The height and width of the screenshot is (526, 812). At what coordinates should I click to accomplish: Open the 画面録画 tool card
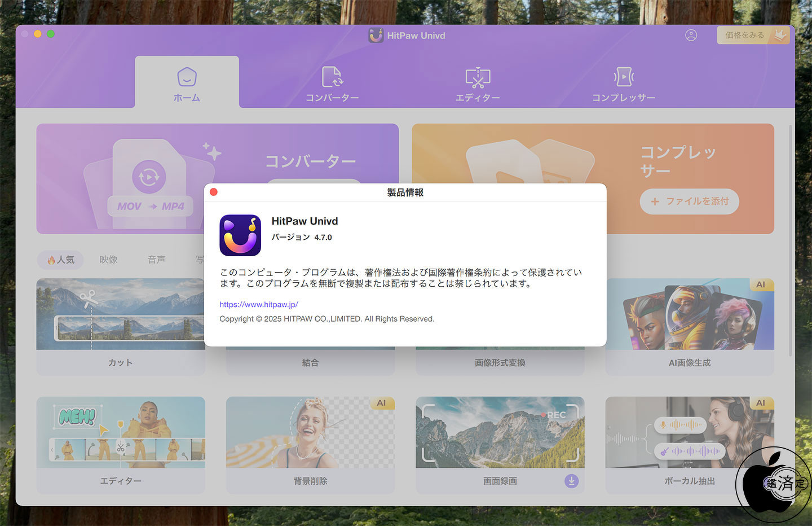(500, 445)
